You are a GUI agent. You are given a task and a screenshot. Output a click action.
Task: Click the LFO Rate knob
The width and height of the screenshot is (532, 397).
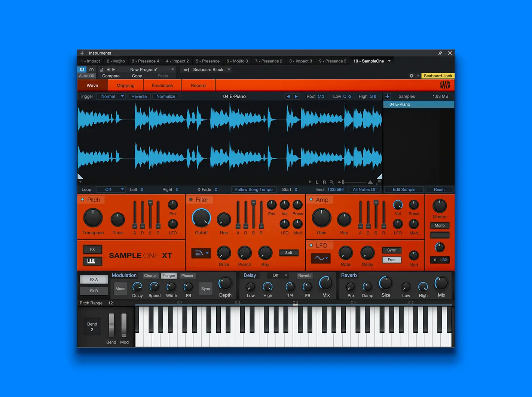(345, 253)
